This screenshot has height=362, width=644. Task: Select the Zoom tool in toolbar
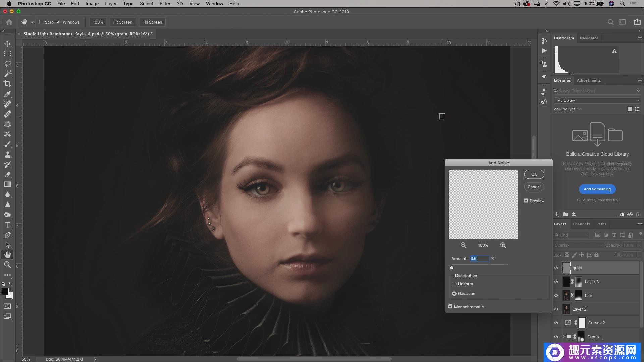click(7, 265)
